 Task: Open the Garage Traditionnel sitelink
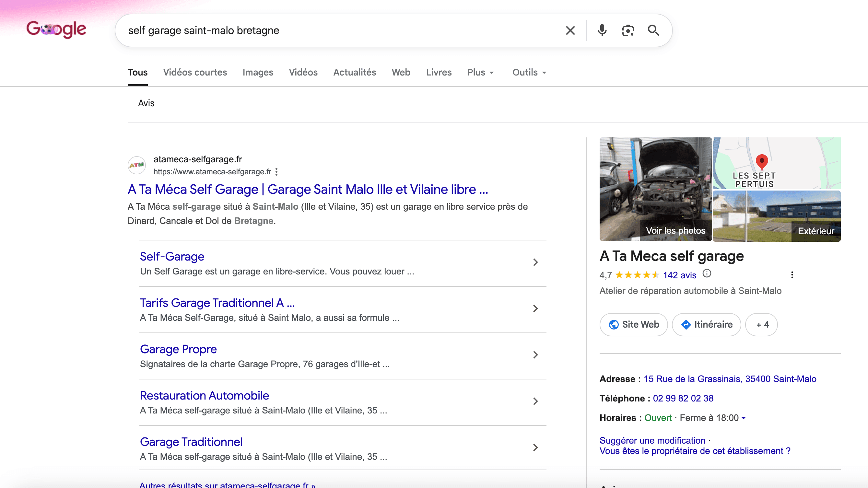click(x=191, y=442)
